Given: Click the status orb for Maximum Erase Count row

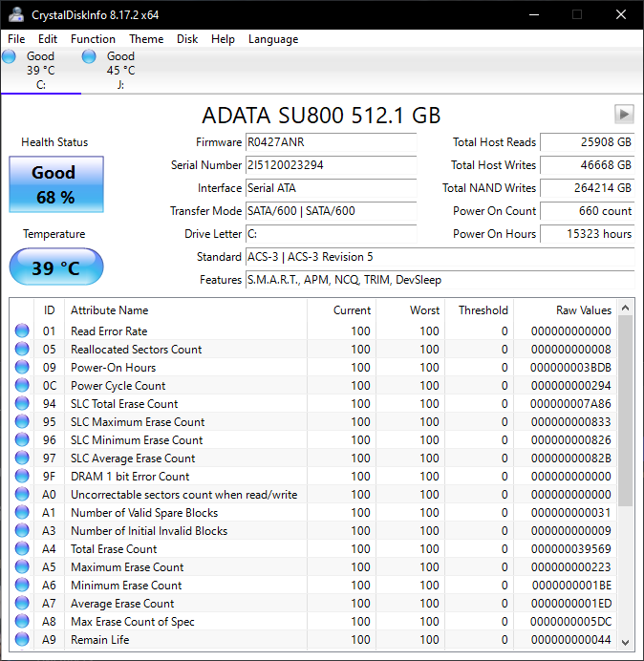Looking at the screenshot, I should tap(22, 566).
